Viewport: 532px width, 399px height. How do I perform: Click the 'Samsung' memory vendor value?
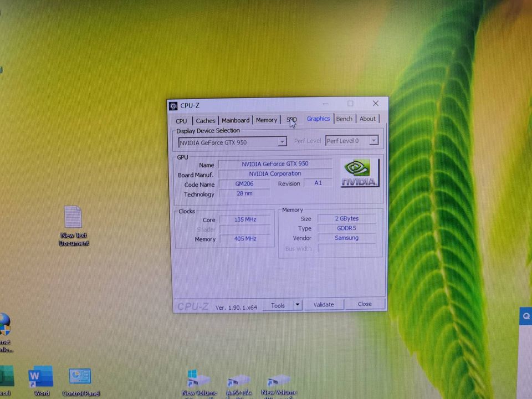pyautogui.click(x=347, y=238)
